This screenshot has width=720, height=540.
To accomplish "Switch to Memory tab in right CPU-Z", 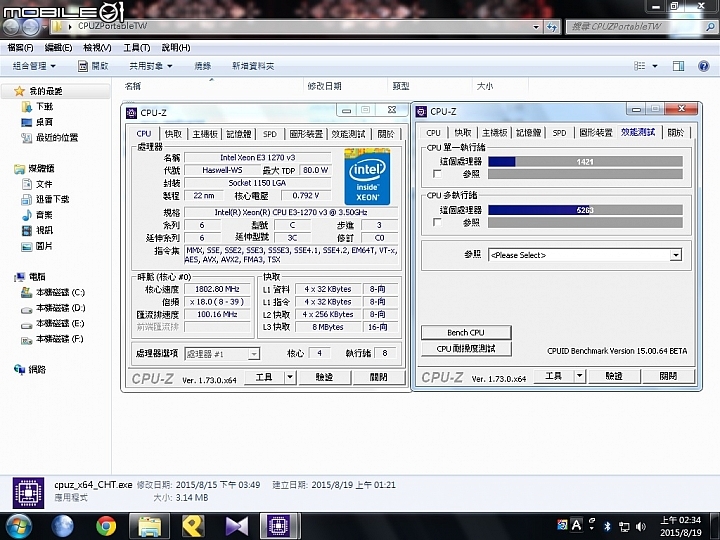I will coord(529,133).
